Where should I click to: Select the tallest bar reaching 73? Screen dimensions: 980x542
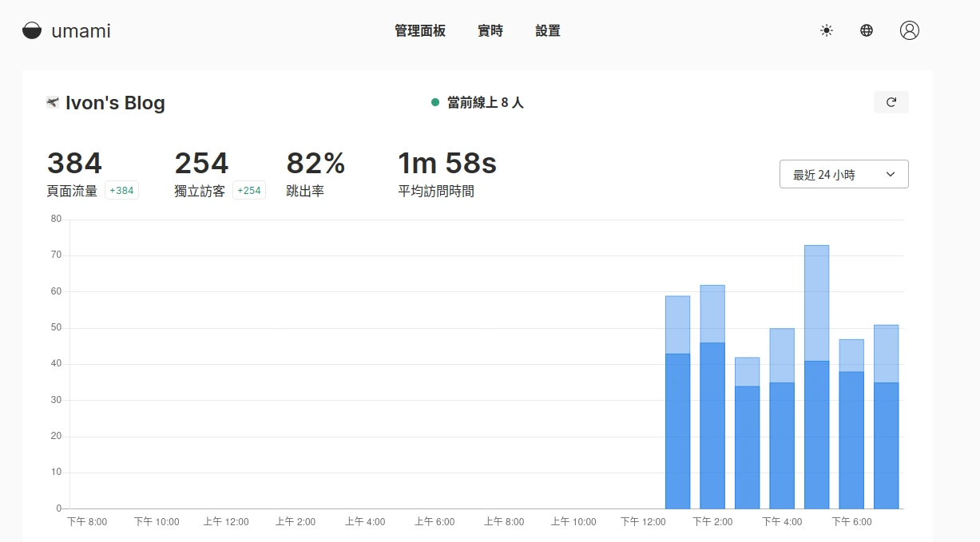click(x=816, y=375)
